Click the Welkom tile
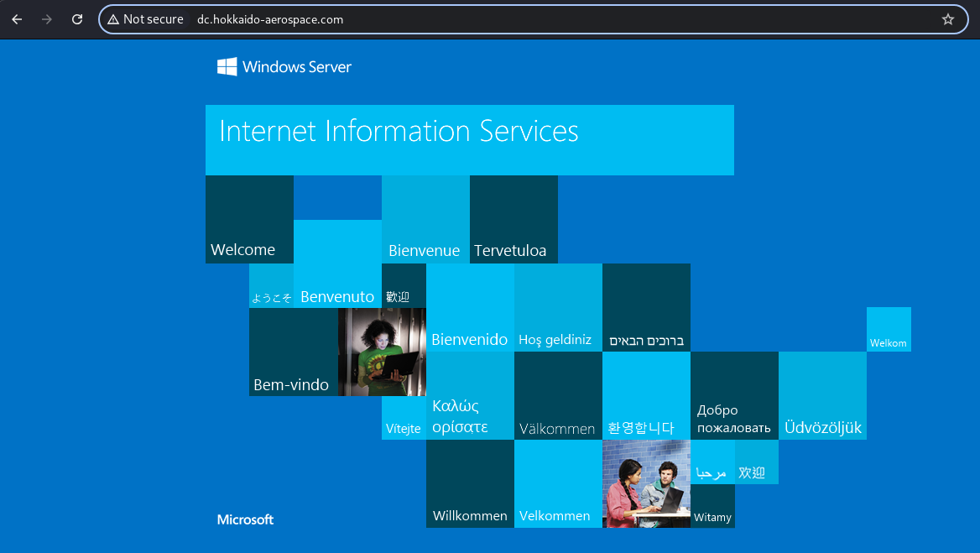 pos(889,329)
